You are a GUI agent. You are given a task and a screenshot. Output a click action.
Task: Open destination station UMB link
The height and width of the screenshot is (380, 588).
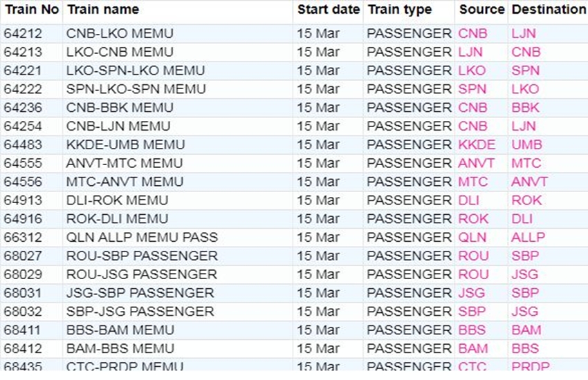(526, 145)
